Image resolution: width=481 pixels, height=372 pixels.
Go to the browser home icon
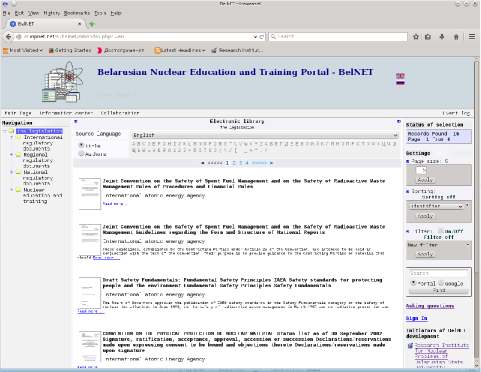pos(456,37)
